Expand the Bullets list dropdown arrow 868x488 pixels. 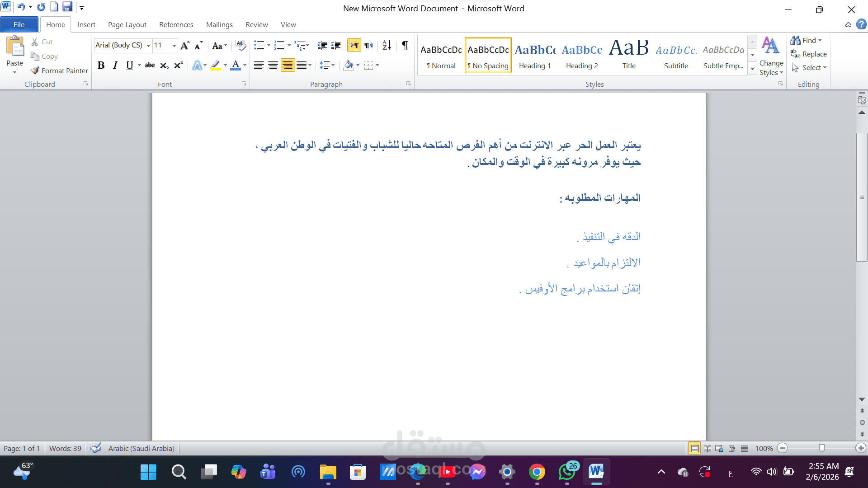(269, 45)
